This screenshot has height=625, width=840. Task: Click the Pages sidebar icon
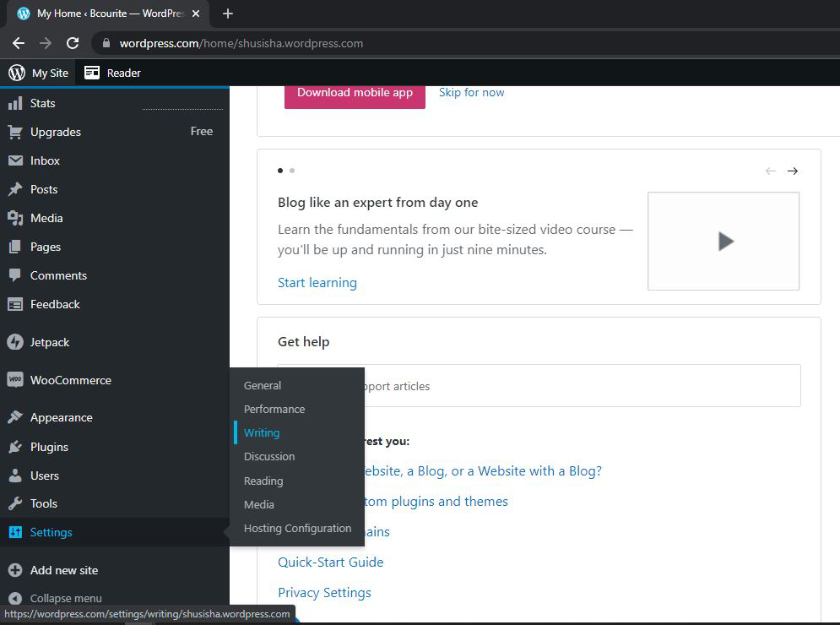point(15,247)
